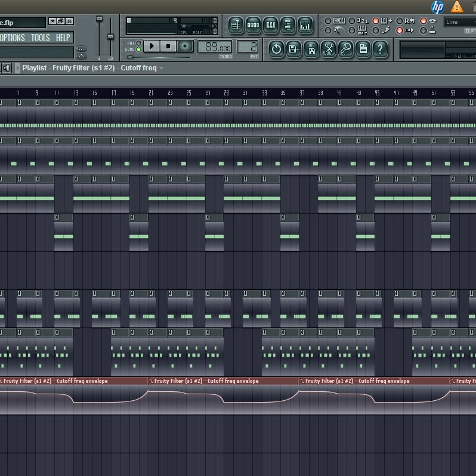This screenshot has height=476, width=476.
Task: Click the PAT pattern number display
Action: coord(248,47)
